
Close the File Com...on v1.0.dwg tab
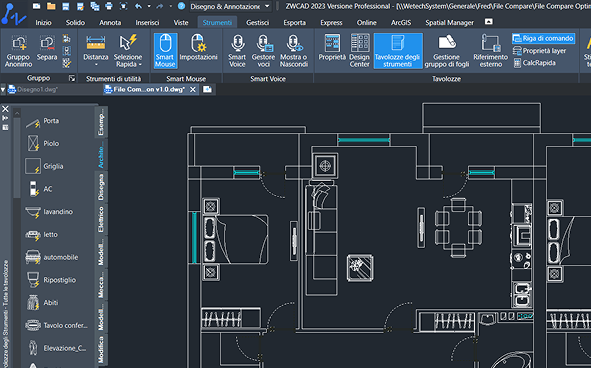click(193, 90)
